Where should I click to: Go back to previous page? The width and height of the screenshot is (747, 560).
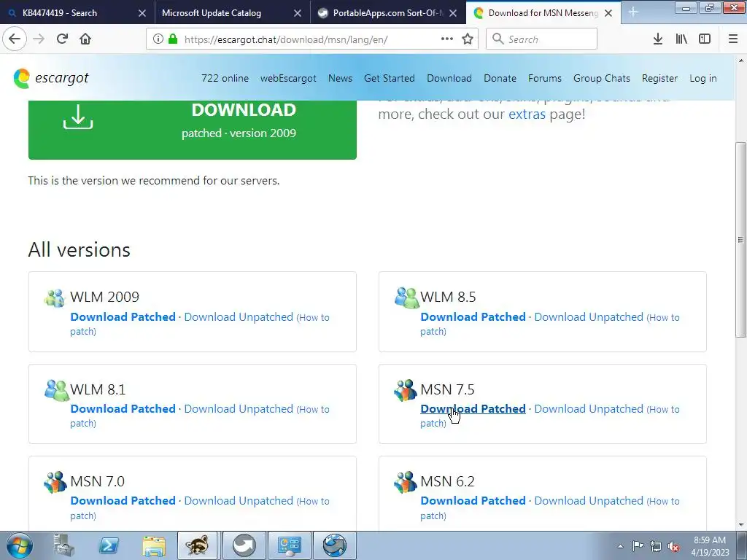[15, 39]
